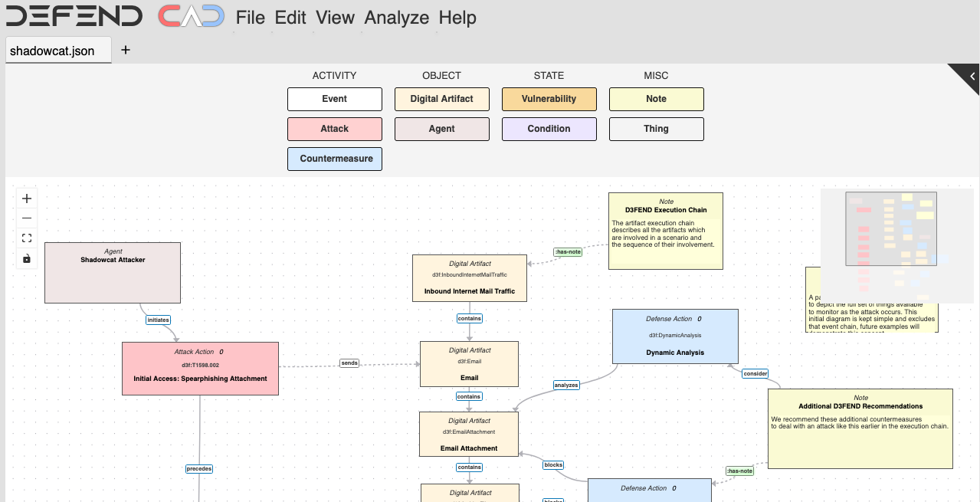Collapse the side panel chevron arrow
The height and width of the screenshot is (502, 980).
[x=971, y=76]
